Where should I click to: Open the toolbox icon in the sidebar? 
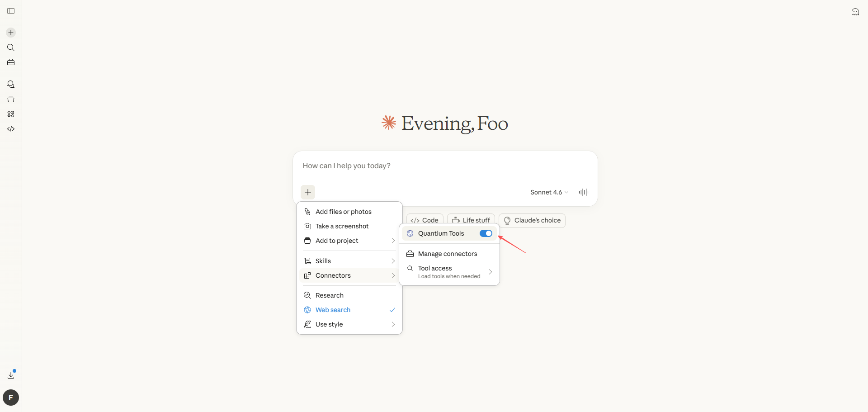(x=11, y=62)
